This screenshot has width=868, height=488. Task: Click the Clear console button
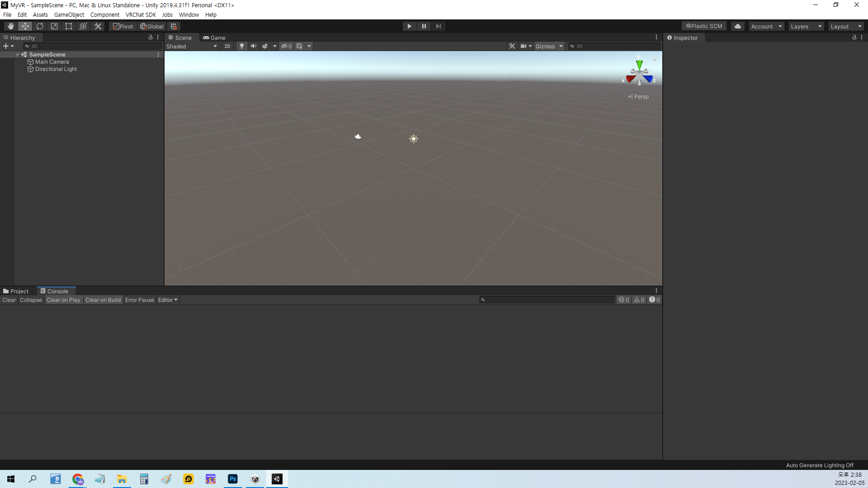pos(9,300)
